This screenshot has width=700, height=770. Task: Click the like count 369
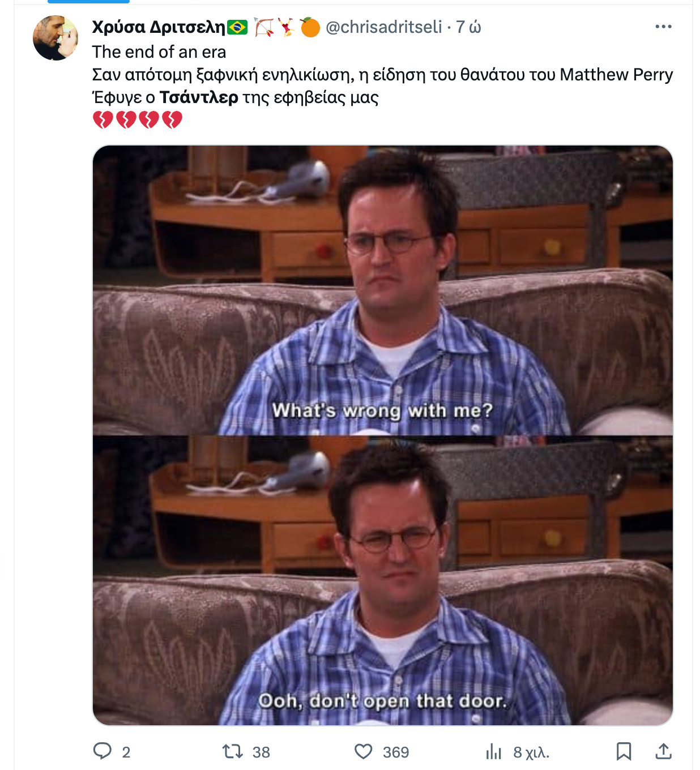[x=396, y=752]
